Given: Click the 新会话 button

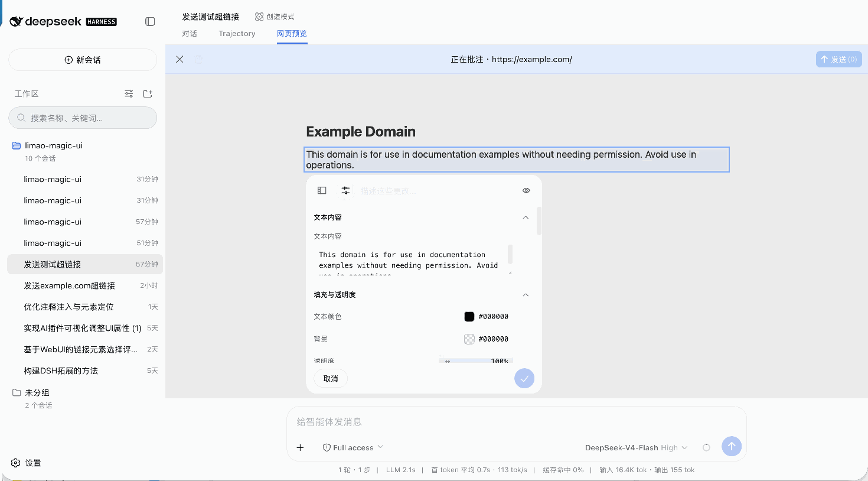Looking at the screenshot, I should coord(83,60).
